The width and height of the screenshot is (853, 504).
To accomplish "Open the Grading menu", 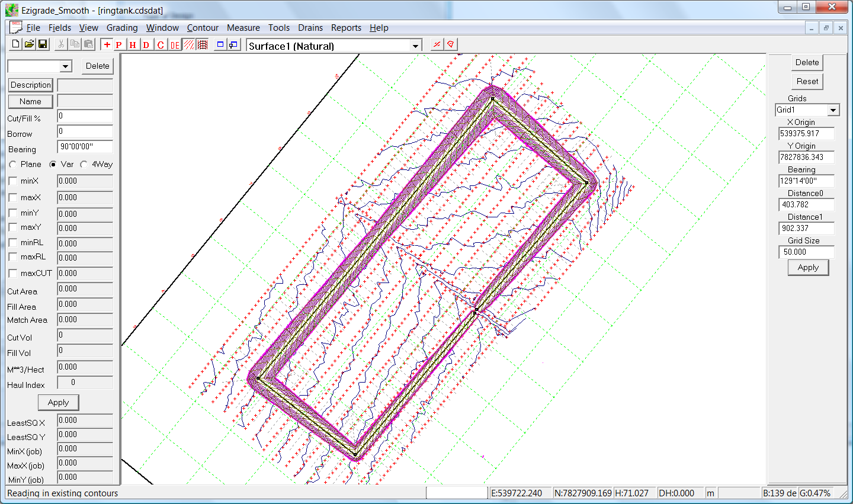I will coord(122,28).
